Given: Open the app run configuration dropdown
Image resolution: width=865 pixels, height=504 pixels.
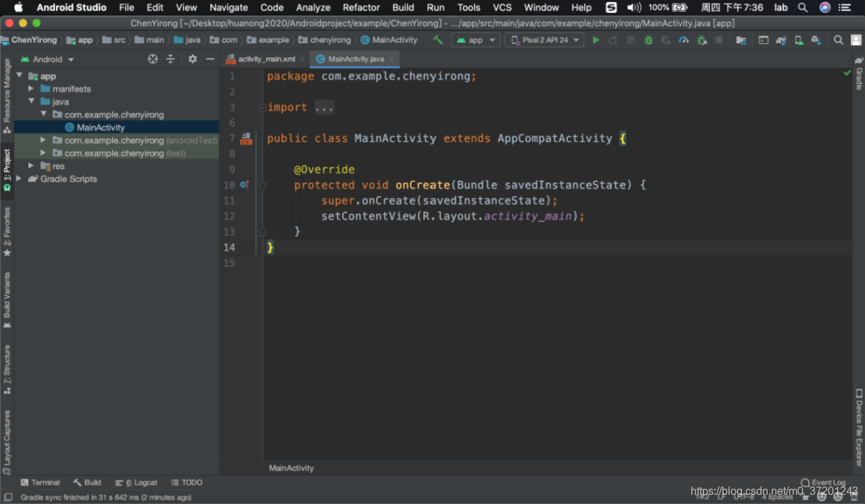Looking at the screenshot, I should click(x=476, y=40).
